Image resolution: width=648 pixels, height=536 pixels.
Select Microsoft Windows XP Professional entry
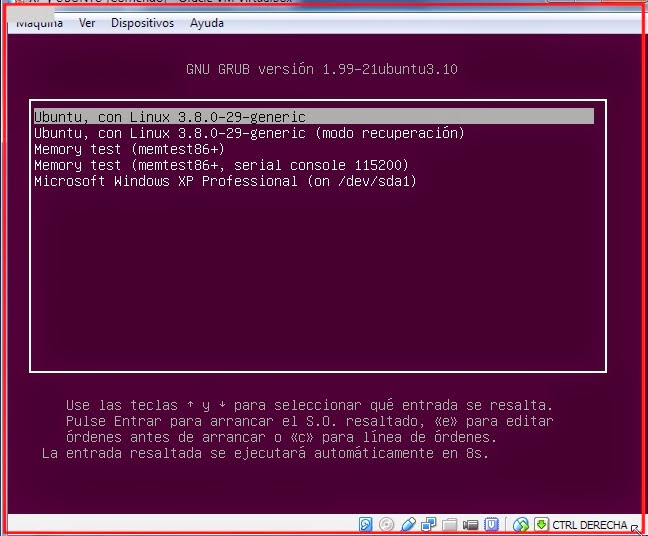(225, 181)
